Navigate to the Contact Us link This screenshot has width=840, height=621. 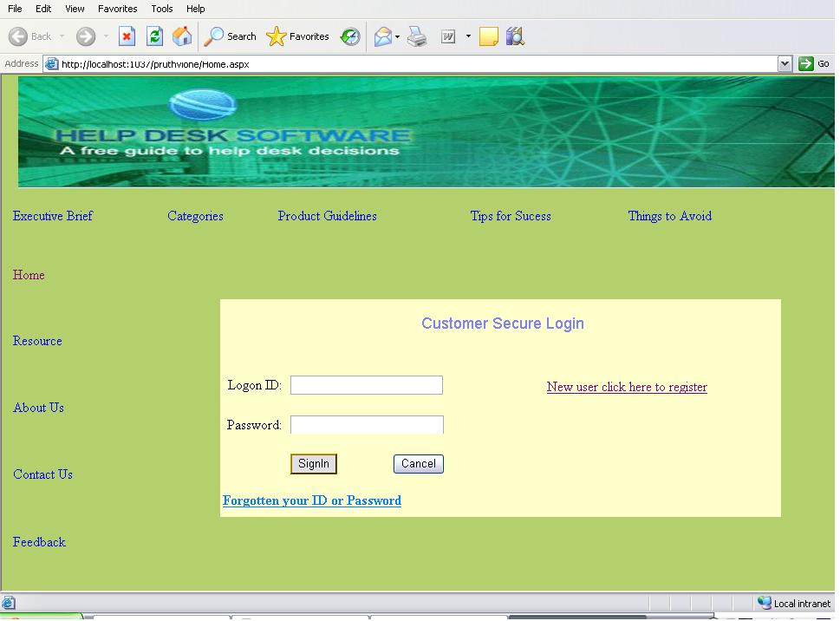tap(42, 474)
